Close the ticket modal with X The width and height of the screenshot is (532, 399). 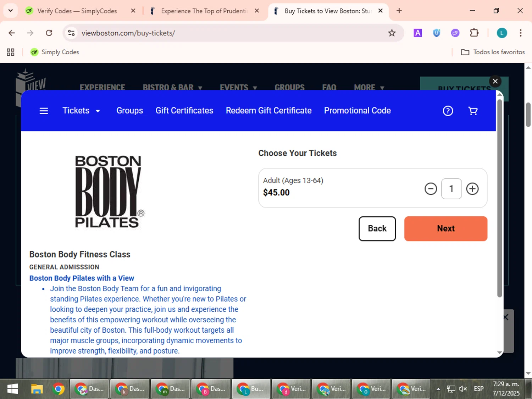[495, 81]
